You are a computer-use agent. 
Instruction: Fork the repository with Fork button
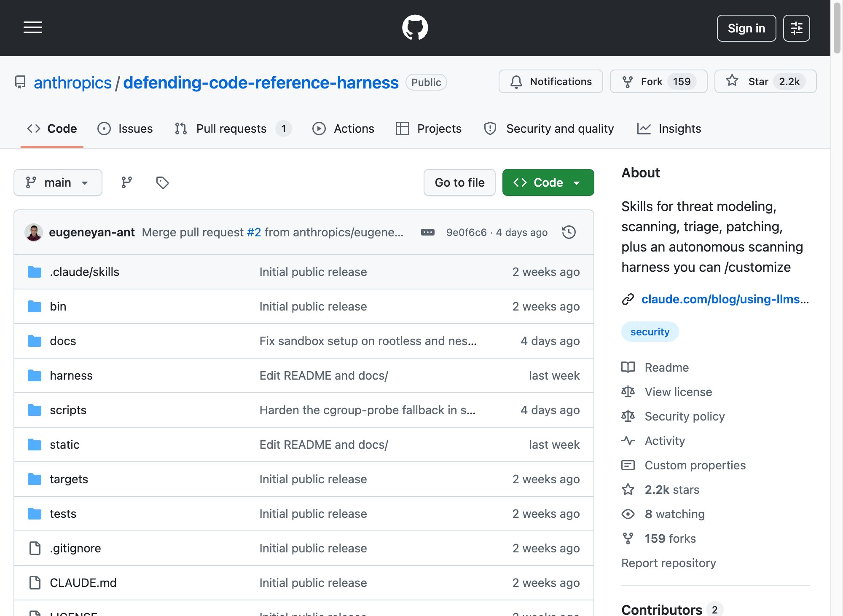tap(658, 81)
